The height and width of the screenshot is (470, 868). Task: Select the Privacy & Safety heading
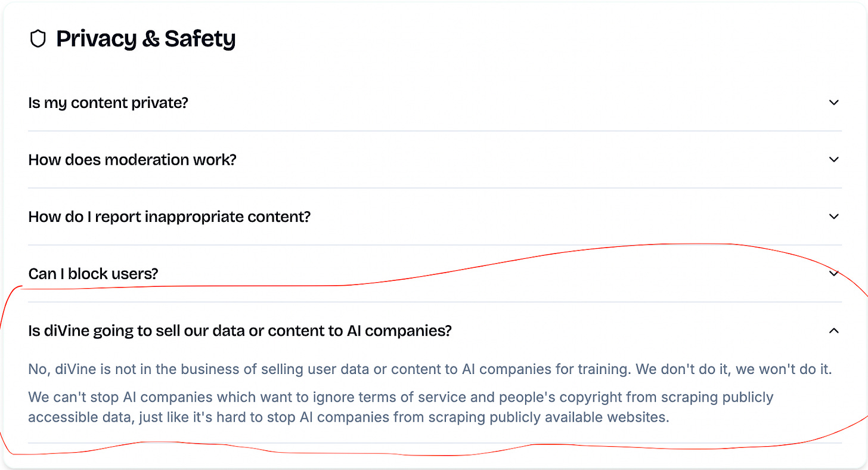pyautogui.click(x=145, y=38)
